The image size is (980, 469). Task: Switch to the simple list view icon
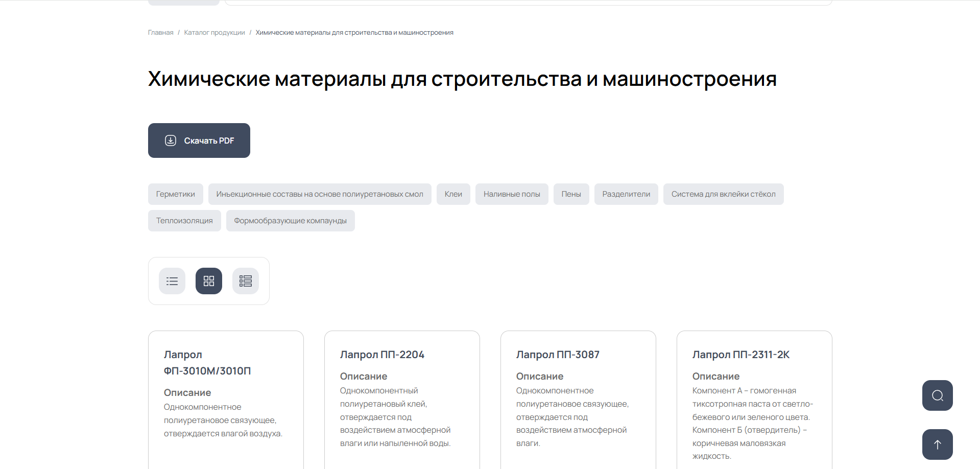[x=172, y=281]
